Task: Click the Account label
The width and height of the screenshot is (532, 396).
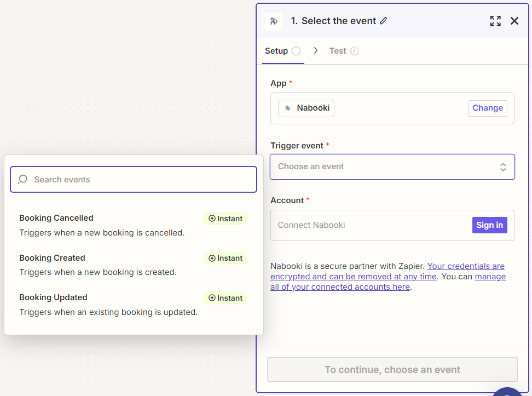Action: pos(287,200)
